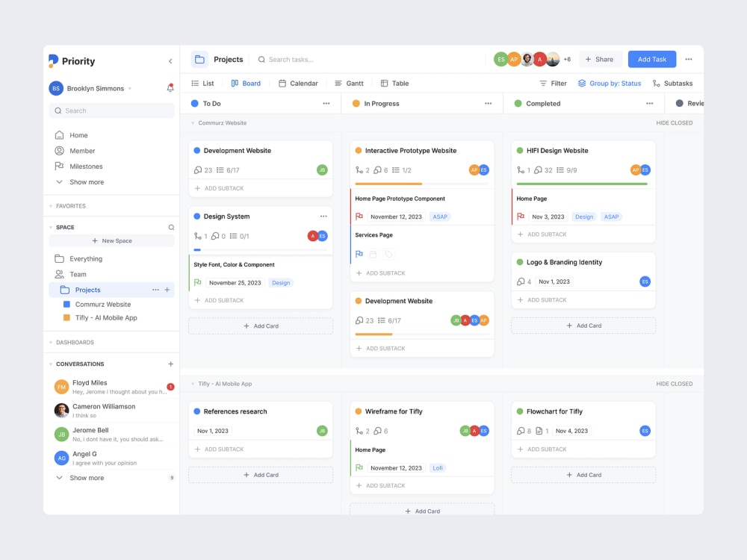Expand Show more conversations

(x=80, y=478)
